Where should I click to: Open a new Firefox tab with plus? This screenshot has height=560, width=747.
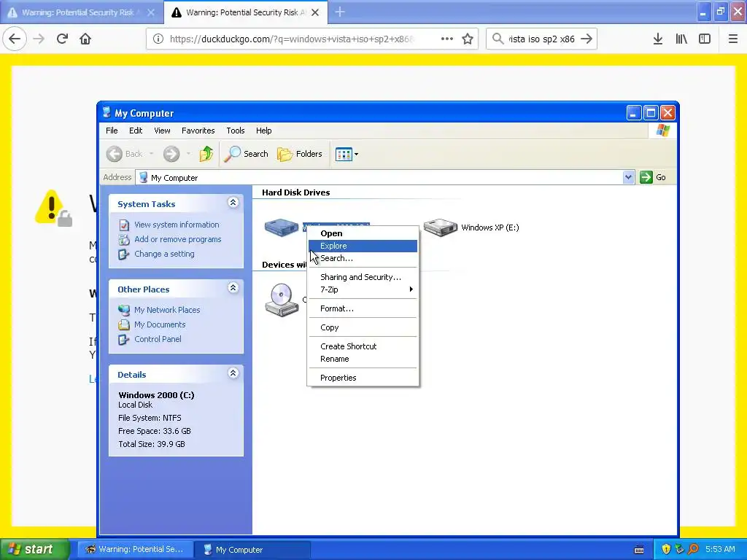pyautogui.click(x=340, y=12)
